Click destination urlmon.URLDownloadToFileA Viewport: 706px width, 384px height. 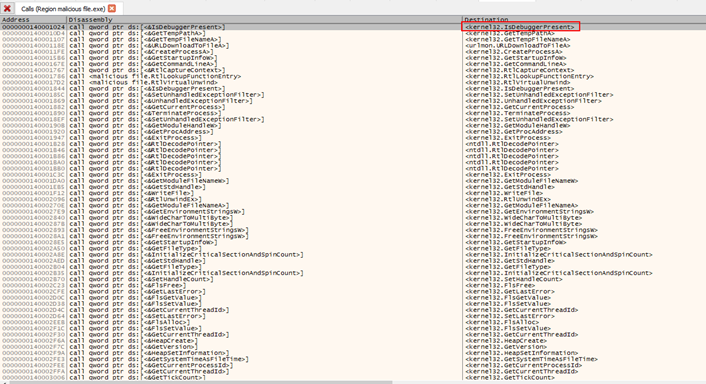[x=518, y=45]
